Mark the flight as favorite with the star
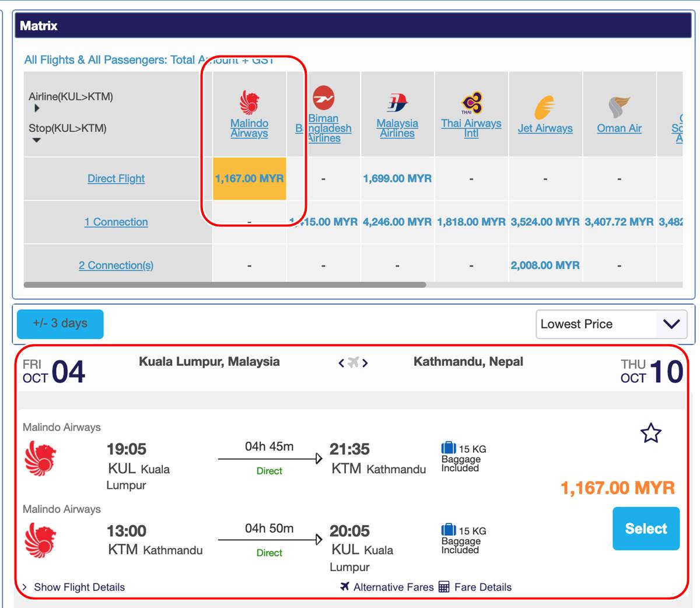This screenshot has width=700, height=608. 651,433
